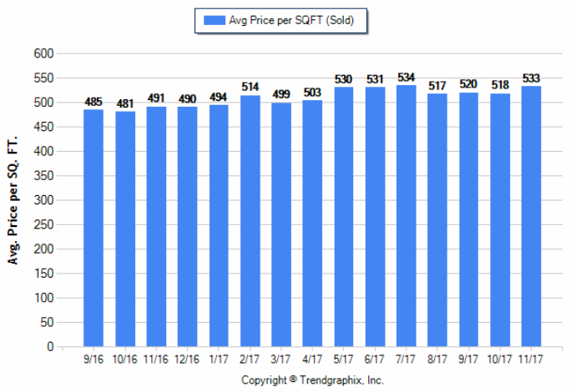Click the 2/17 bar showing 514
The image size is (576, 392).
tap(250, 221)
